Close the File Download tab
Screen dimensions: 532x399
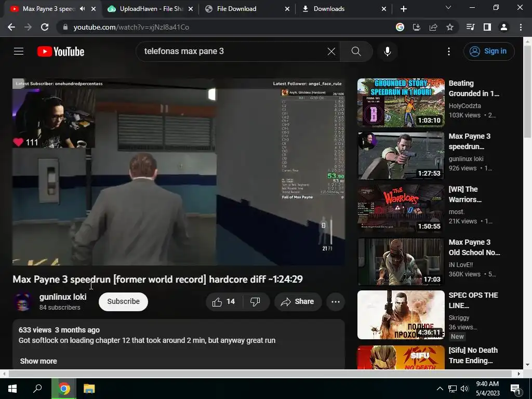pyautogui.click(x=287, y=9)
